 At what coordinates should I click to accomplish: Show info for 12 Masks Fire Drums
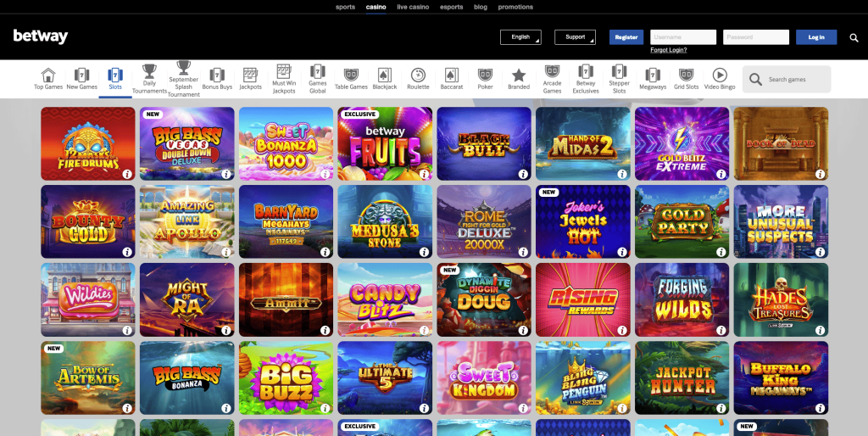coord(127,174)
